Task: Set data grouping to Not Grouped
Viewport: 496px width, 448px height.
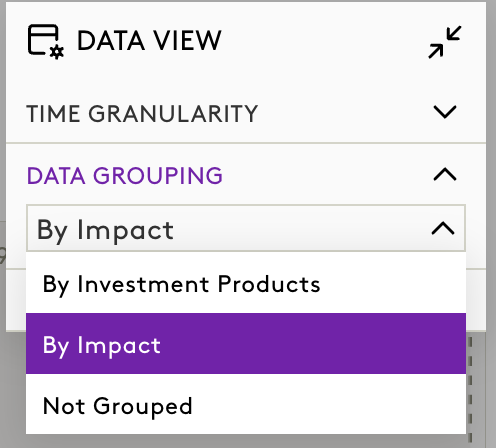Action: pyautogui.click(x=246, y=404)
